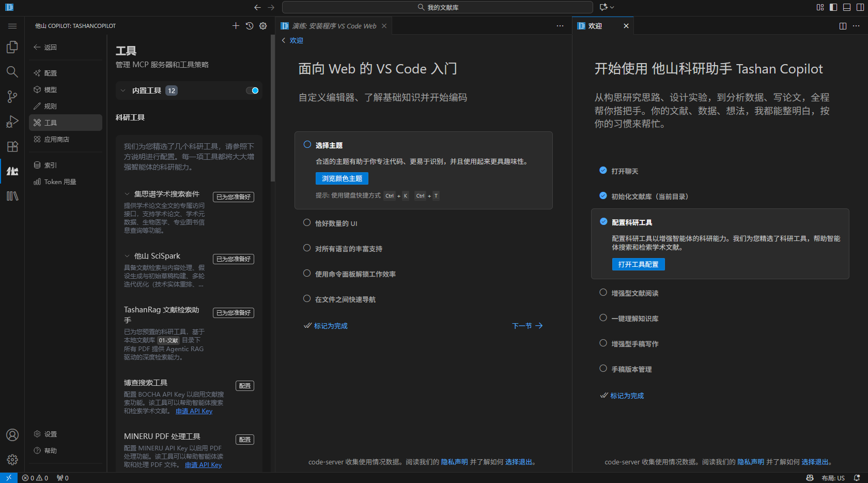Select 模型 in the settings side menu
The image size is (868, 483).
click(x=51, y=89)
